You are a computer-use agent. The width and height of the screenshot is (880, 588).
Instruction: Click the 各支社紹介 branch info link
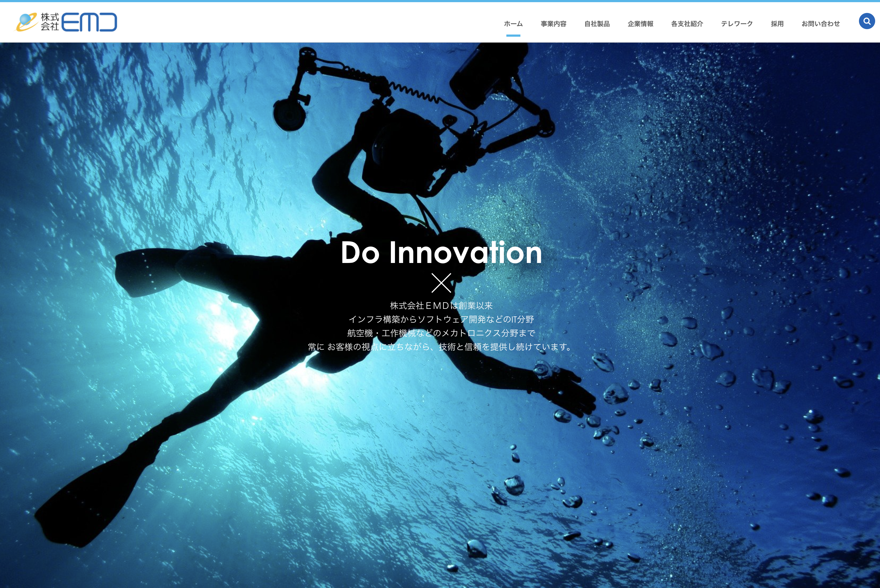pos(686,23)
